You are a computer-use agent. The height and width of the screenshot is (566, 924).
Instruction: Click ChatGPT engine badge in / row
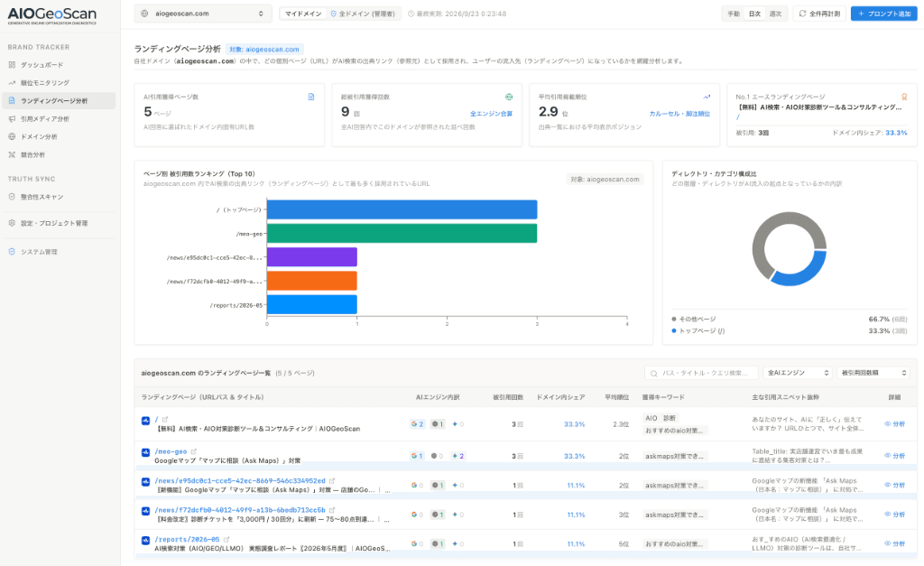438,424
